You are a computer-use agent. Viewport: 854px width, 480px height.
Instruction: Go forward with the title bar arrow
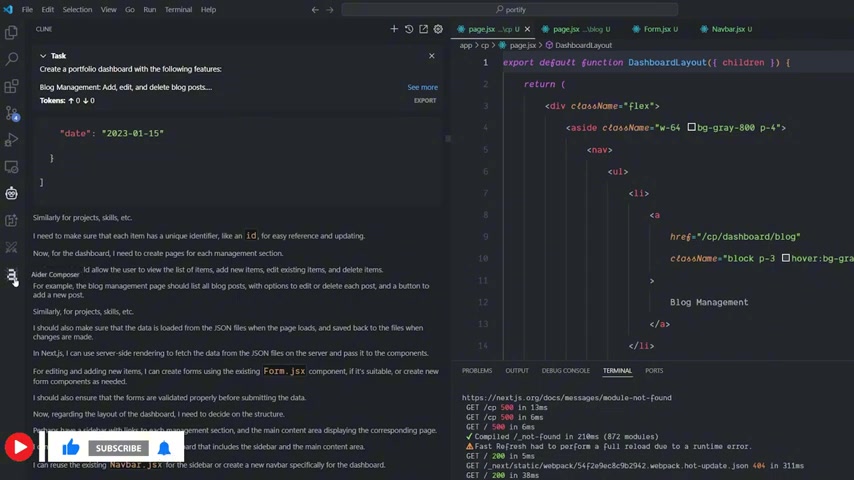(330, 9)
